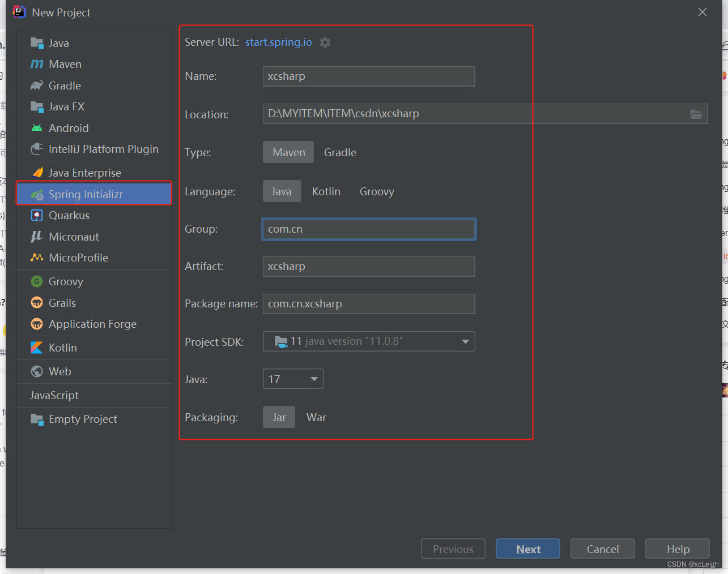Click the IntelliJ Platform Plugin icon

[37, 149]
